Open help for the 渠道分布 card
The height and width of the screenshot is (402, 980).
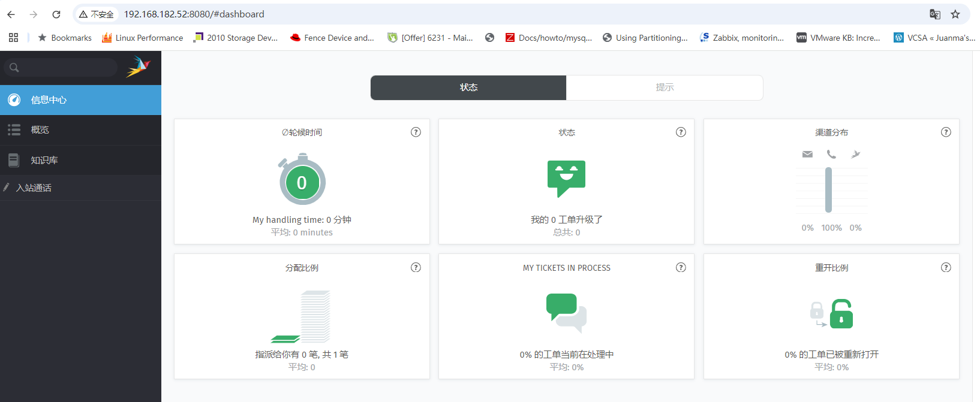click(x=946, y=132)
